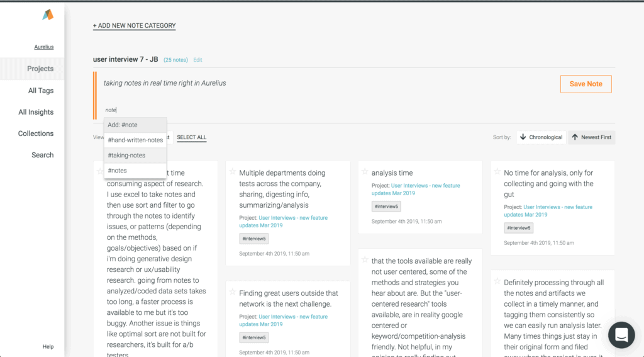Click #interview5 tag on 'analysis time' note

pyautogui.click(x=386, y=207)
